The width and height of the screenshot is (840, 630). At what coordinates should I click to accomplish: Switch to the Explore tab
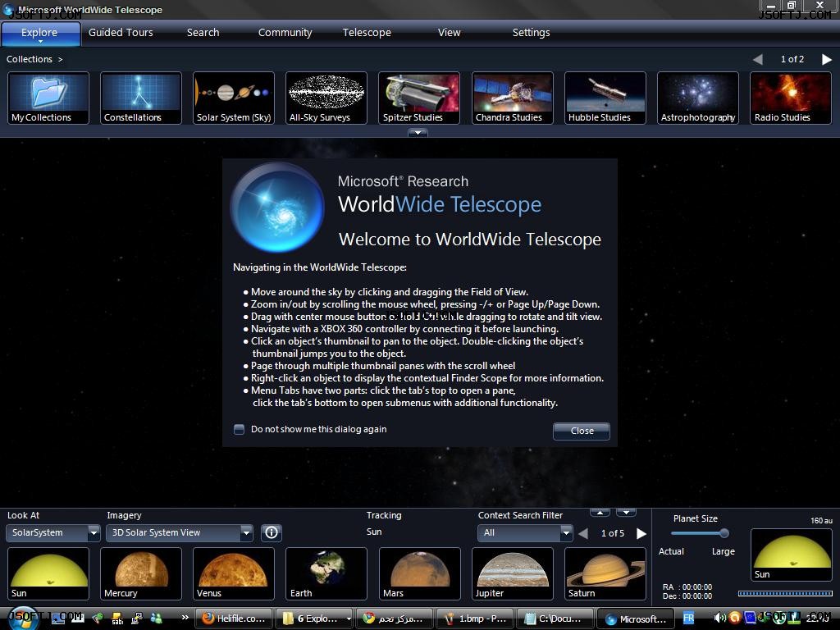pos(40,32)
